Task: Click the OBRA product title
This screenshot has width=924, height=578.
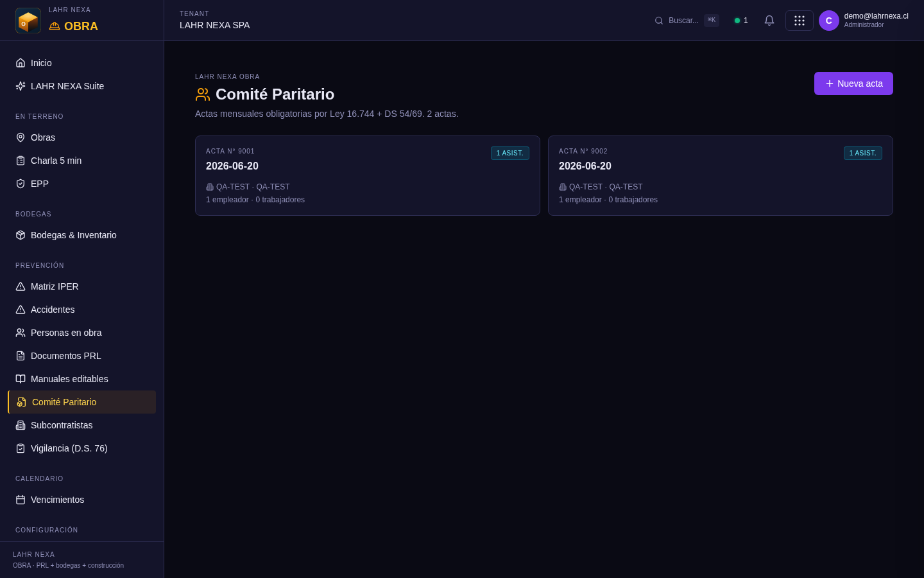Action: coord(81,26)
